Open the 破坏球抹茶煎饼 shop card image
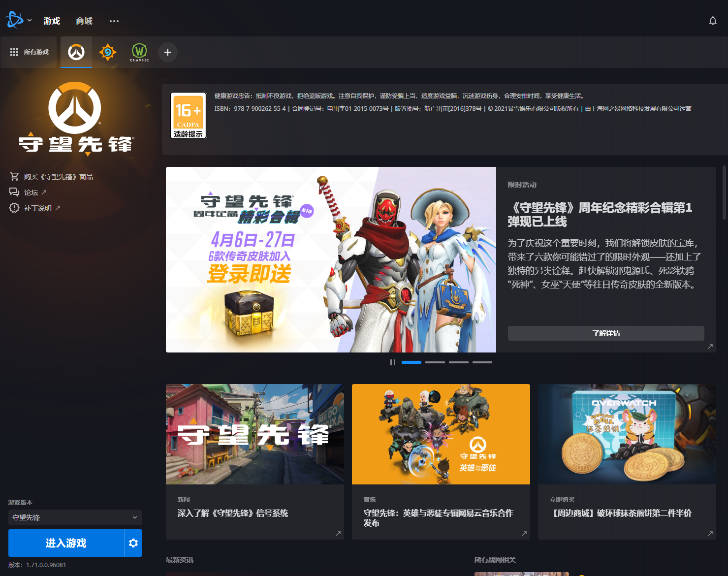 pos(627,434)
